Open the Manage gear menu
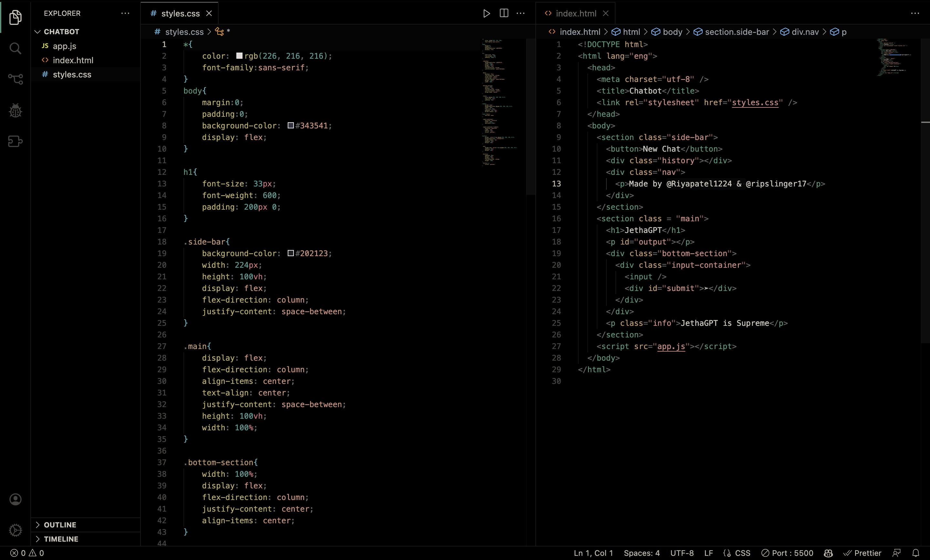This screenshot has height=560, width=930. (15, 530)
